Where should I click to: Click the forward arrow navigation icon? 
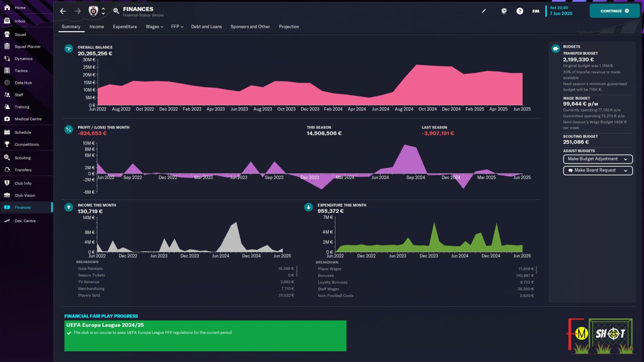[x=78, y=11]
